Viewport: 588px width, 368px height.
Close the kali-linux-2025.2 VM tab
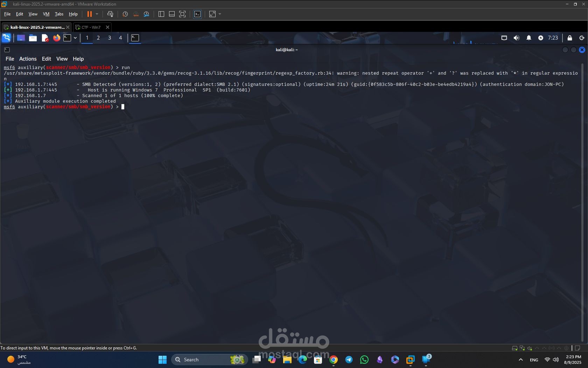pos(68,27)
